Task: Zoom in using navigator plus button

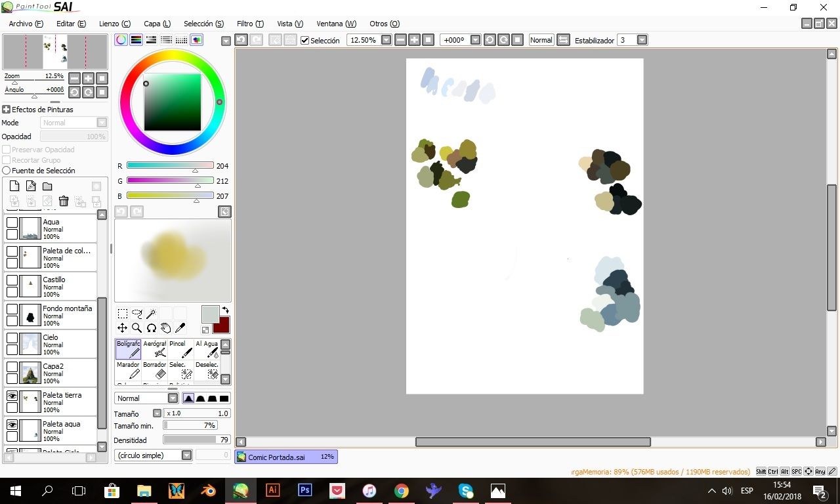Action: (88, 78)
